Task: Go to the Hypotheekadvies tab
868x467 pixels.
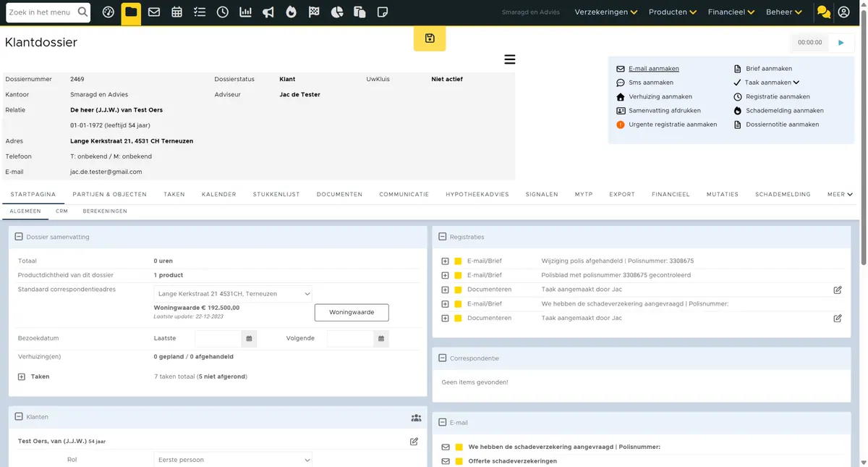Action: [x=477, y=194]
